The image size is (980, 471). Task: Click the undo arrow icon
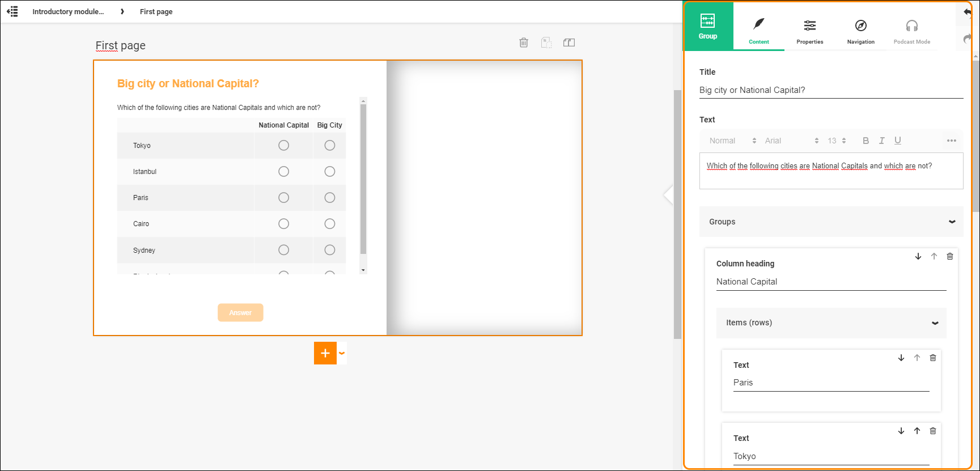pyautogui.click(x=967, y=12)
